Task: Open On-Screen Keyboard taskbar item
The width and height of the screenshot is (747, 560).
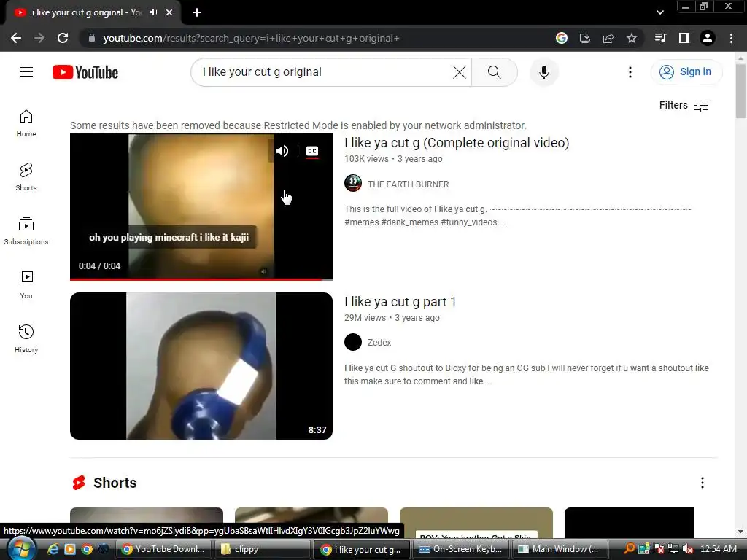Action: coord(461,549)
